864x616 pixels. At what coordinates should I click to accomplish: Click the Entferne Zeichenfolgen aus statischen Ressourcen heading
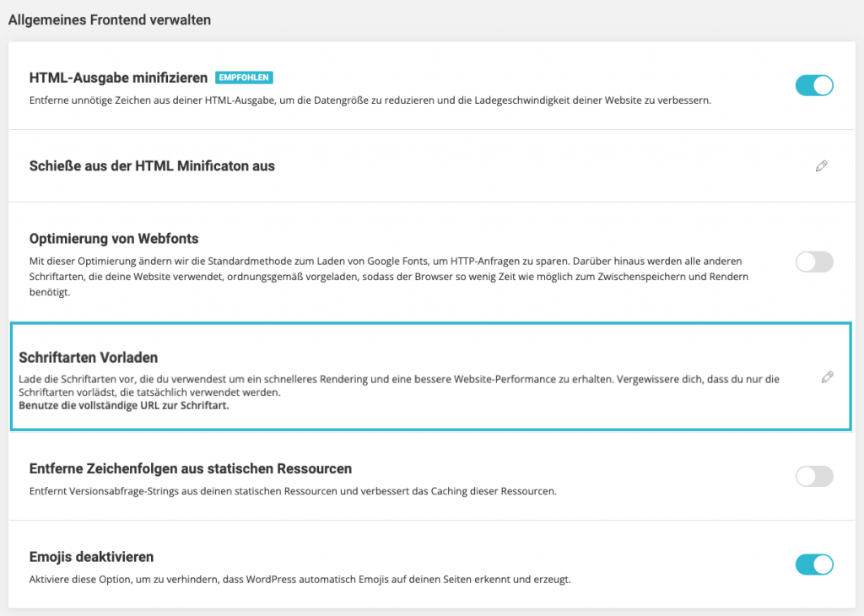click(191, 469)
